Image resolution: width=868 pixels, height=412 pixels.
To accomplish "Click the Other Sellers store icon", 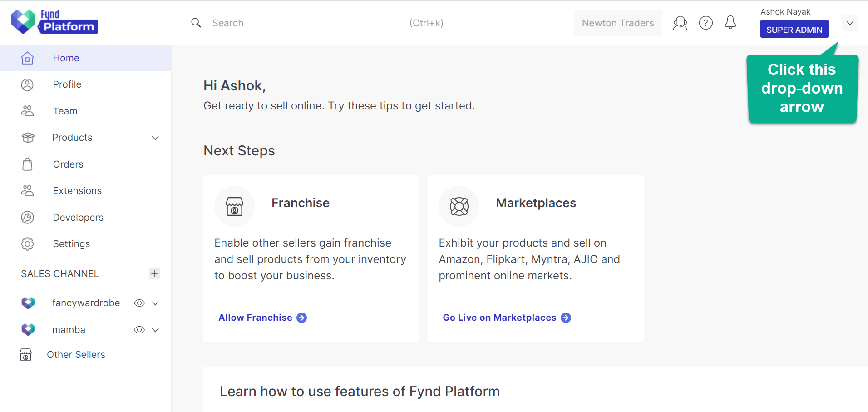I will click(26, 355).
